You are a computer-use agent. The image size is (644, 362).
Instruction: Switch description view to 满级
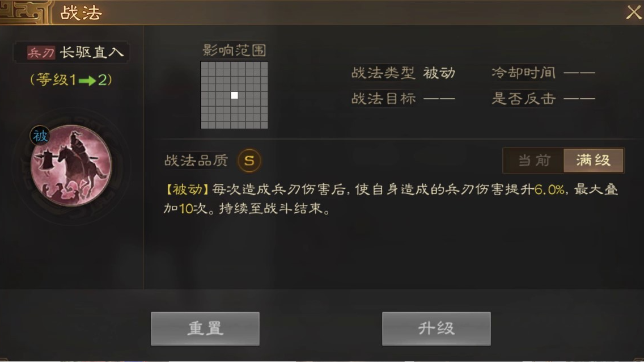click(x=594, y=160)
